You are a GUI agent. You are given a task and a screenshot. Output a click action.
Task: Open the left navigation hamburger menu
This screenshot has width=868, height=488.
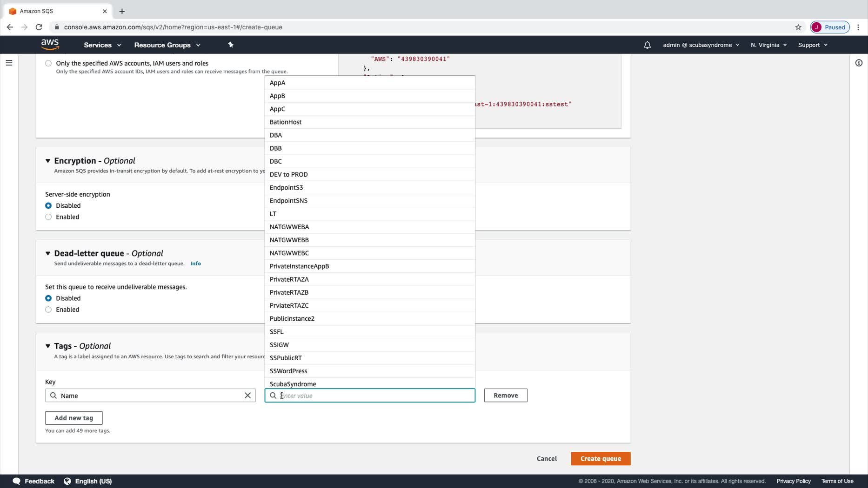tap(9, 63)
